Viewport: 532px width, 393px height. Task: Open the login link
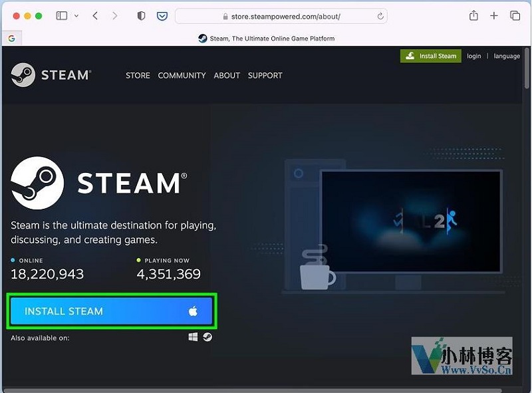[x=473, y=56]
